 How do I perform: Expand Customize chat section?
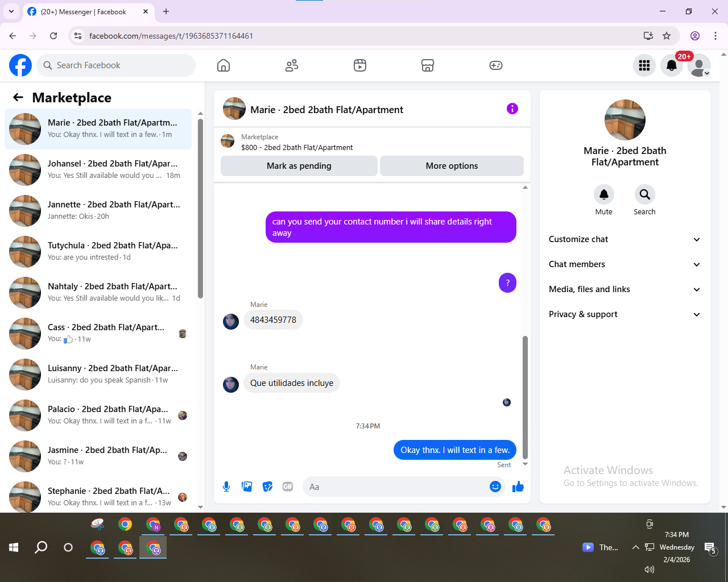(624, 239)
